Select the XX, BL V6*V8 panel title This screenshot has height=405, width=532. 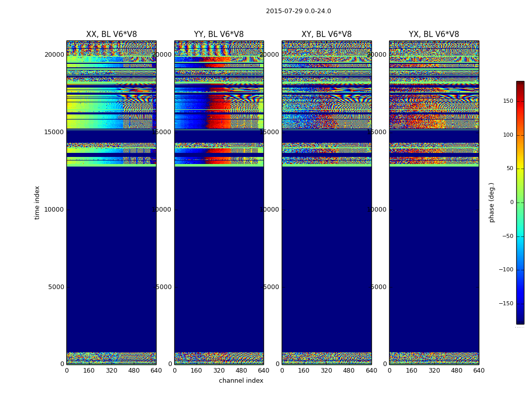pos(111,34)
